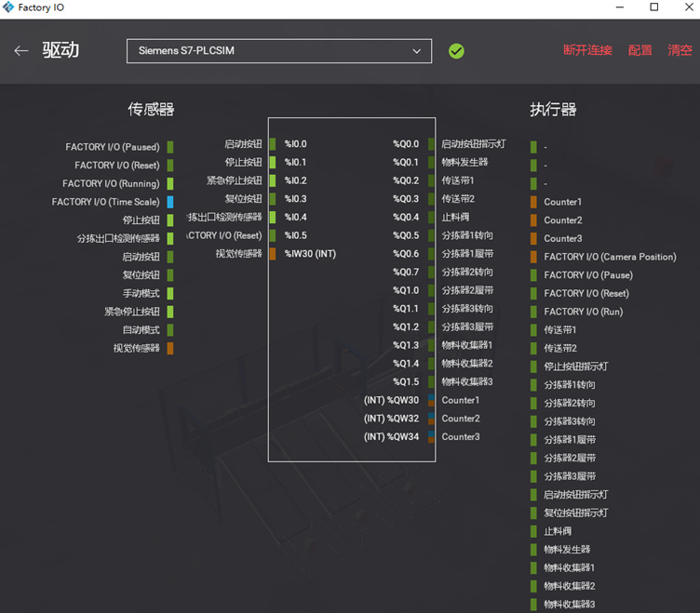Select 手动模式 sensor tag
Image resolution: width=700 pixels, height=613 pixels.
141,293
